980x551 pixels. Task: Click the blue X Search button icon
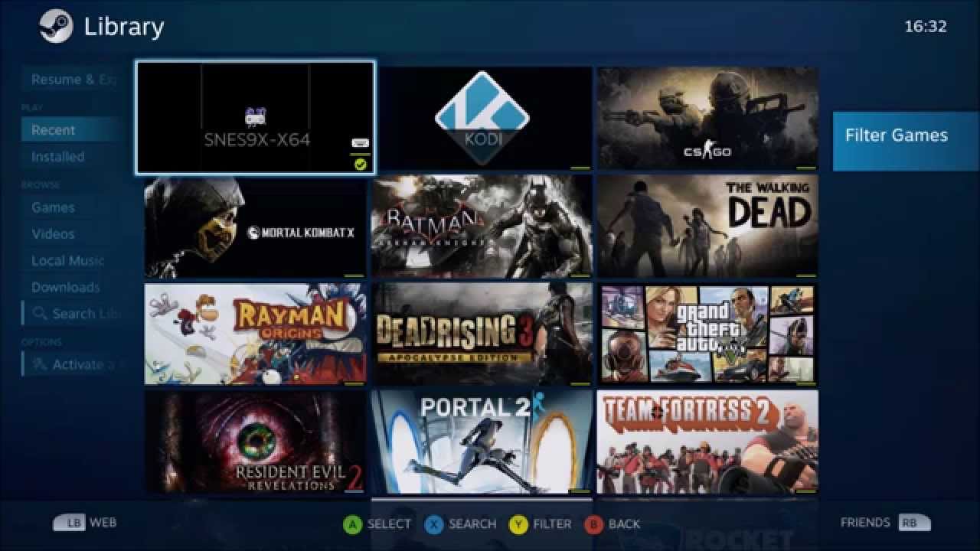(433, 524)
